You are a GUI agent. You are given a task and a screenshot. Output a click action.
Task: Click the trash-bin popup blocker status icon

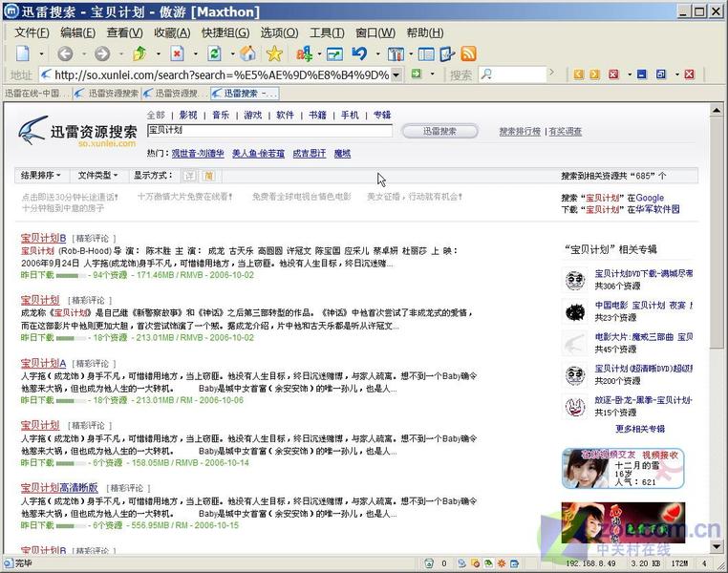pos(429,563)
